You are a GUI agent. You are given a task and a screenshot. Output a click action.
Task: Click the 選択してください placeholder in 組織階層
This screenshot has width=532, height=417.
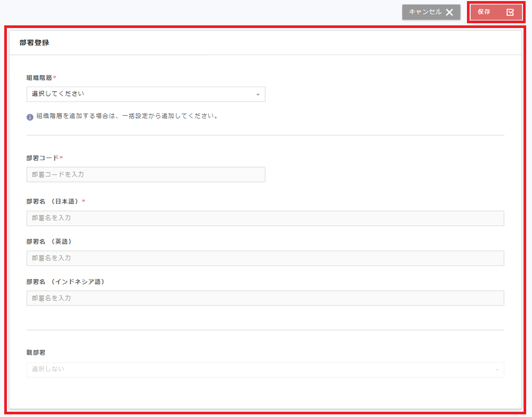coord(58,94)
